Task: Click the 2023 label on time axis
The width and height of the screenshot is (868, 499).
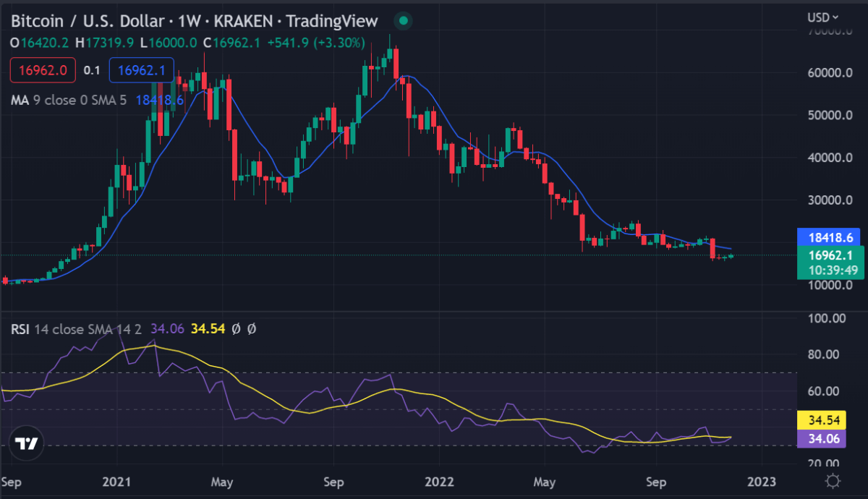Action: [761, 481]
